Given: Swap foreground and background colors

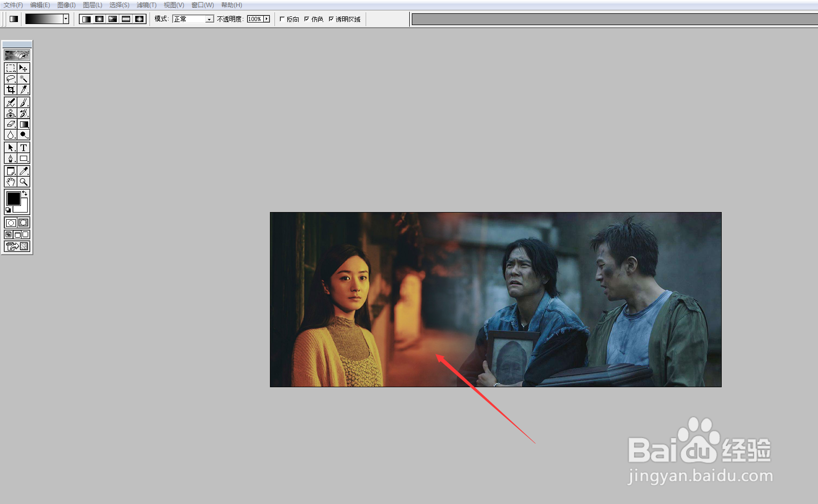Looking at the screenshot, I should 25,193.
